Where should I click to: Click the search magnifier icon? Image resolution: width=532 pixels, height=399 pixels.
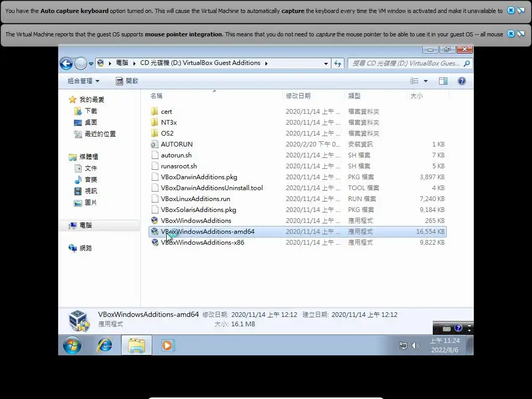[467, 63]
